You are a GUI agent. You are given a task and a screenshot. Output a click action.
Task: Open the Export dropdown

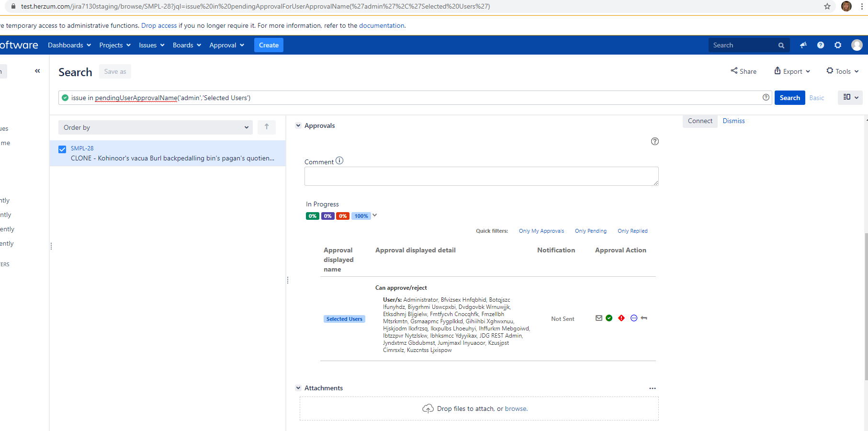792,71
